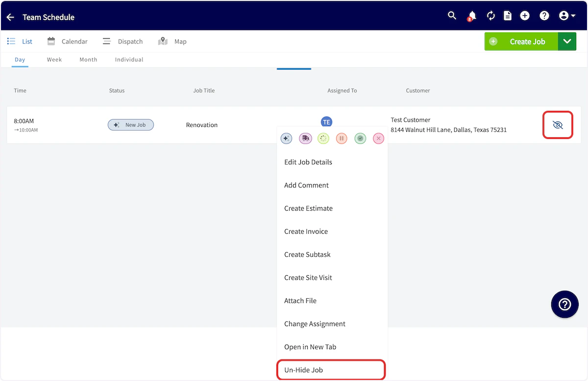Switch to List view

pyautogui.click(x=20, y=42)
